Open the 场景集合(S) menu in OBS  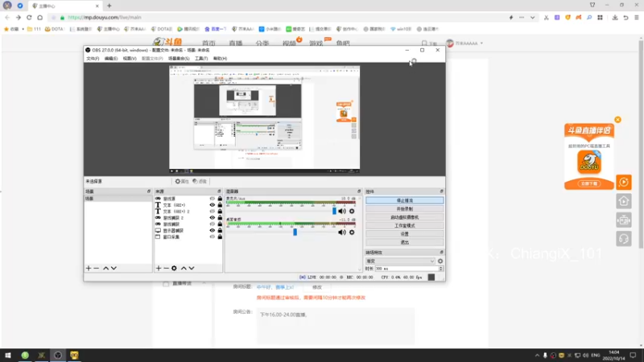pos(179,58)
